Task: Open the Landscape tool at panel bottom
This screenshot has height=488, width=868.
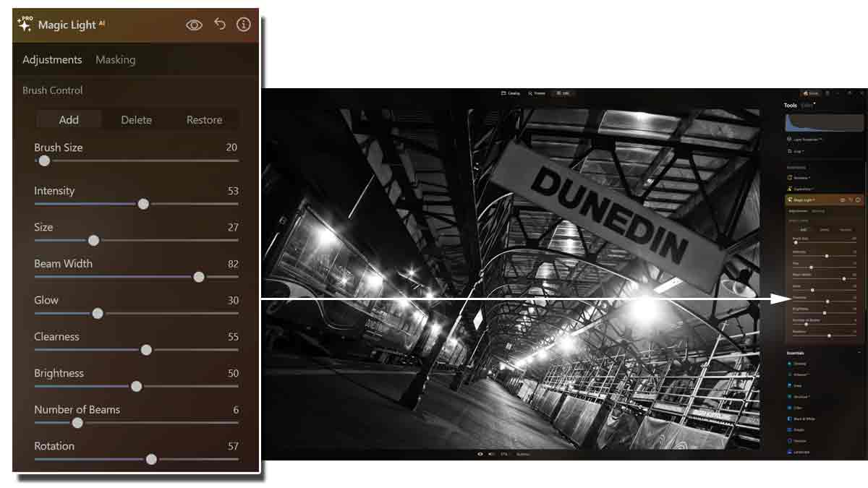Action: pyautogui.click(x=803, y=451)
